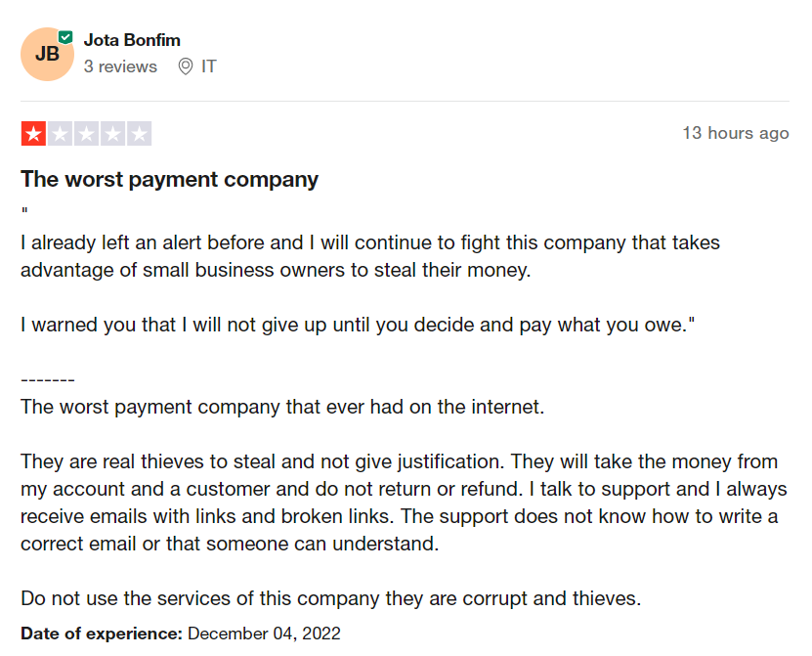Image resolution: width=812 pixels, height=656 pixels.
Task: Click the "I already left an alert" paragraph
Action: pos(369,256)
